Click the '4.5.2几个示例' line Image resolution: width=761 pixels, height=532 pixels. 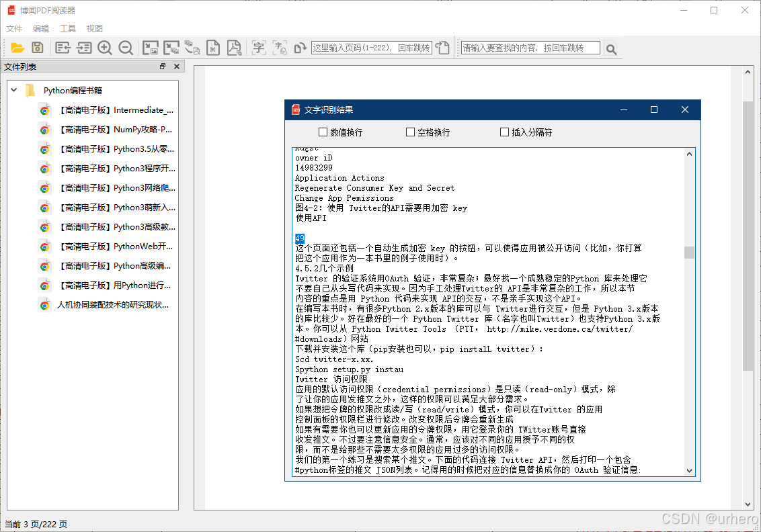pos(324,268)
